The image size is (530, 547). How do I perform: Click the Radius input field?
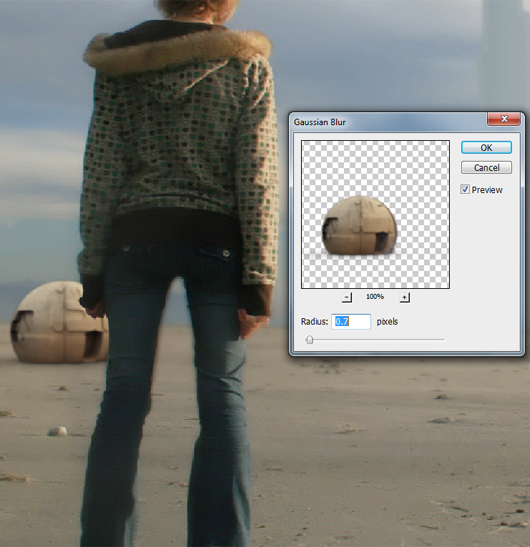click(351, 322)
